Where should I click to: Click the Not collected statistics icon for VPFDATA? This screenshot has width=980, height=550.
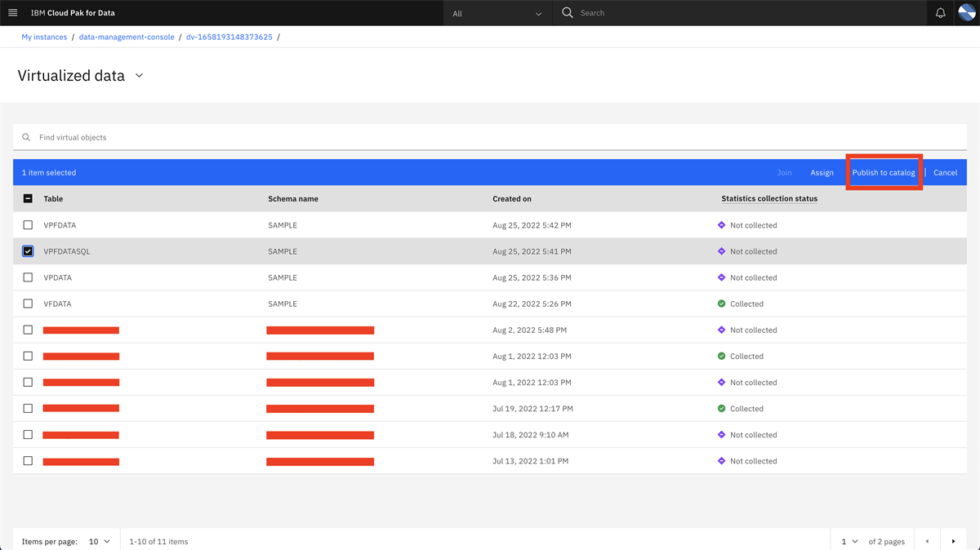722,224
